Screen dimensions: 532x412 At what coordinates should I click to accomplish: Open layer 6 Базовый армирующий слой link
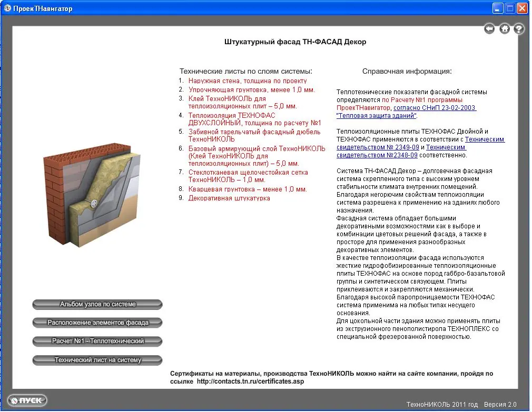click(257, 156)
